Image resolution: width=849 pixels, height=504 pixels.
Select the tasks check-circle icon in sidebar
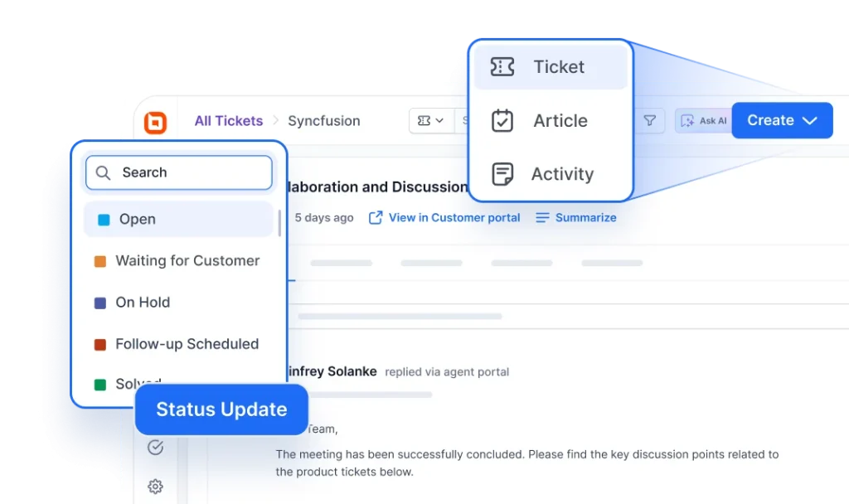(156, 448)
